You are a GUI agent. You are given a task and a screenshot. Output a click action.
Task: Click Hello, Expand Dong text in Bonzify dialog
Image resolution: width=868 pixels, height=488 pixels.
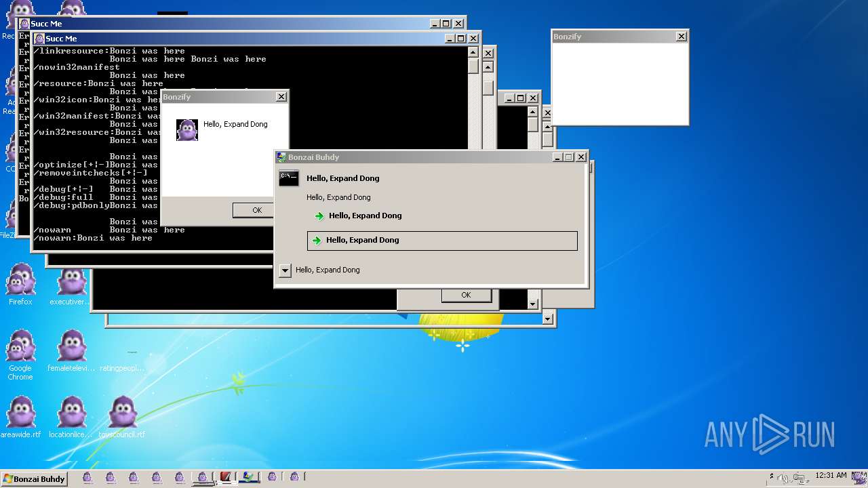point(235,124)
